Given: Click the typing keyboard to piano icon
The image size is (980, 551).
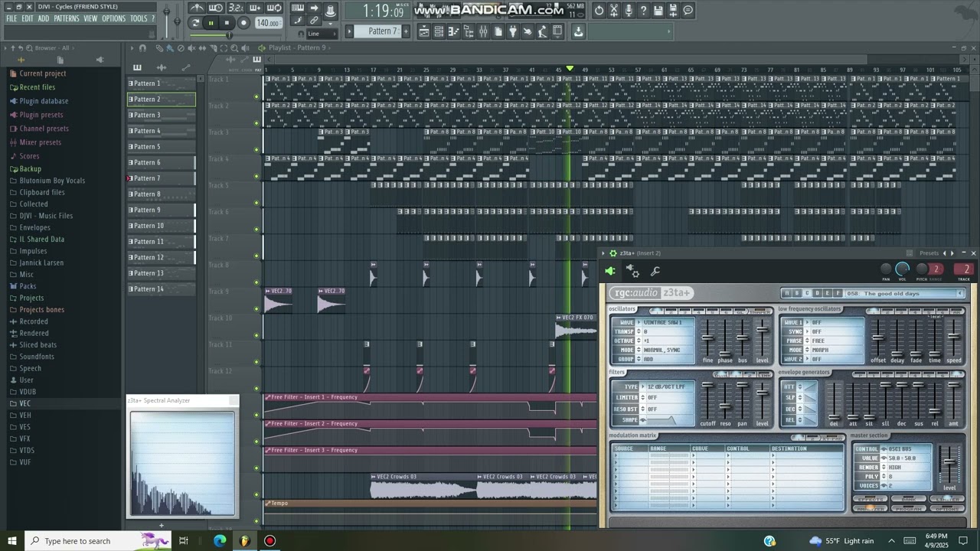Looking at the screenshot, I should pyautogui.click(x=298, y=8).
